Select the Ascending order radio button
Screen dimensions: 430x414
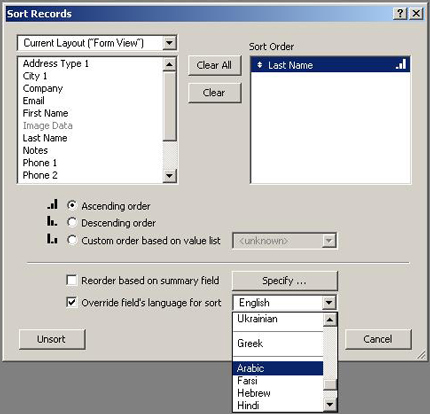[x=72, y=205]
